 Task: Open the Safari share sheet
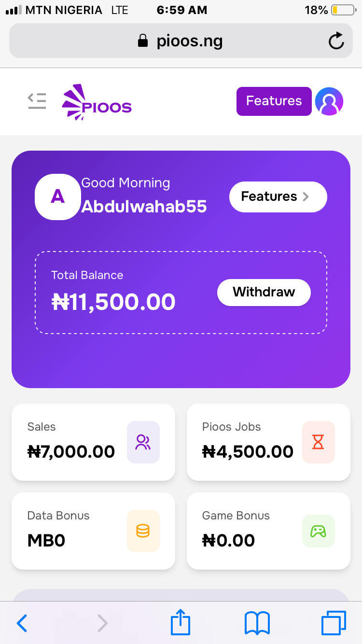[x=181, y=623]
